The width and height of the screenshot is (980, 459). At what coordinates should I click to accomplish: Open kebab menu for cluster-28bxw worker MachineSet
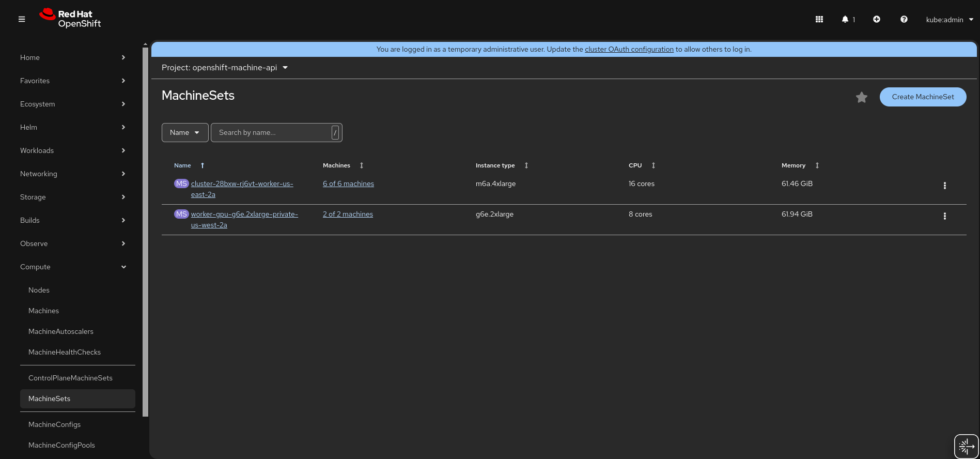click(945, 186)
